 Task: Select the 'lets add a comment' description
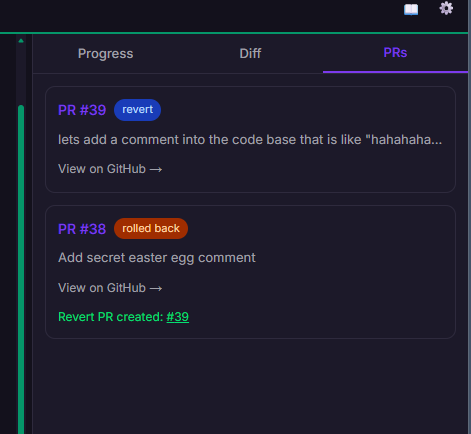click(250, 140)
